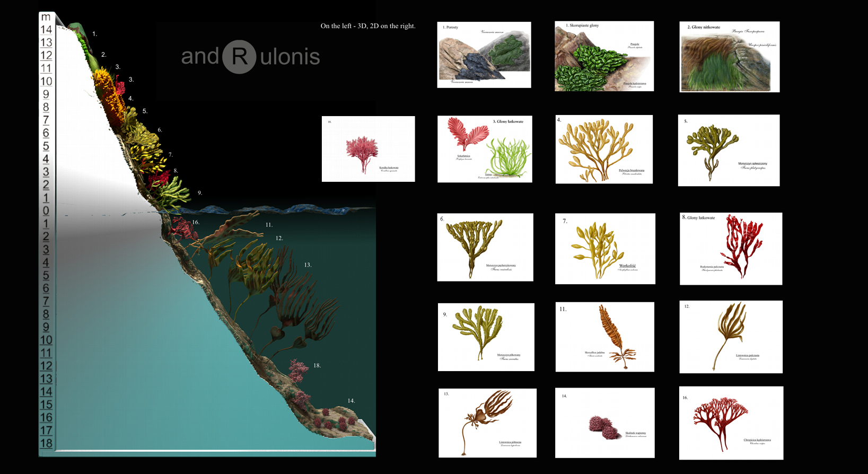The height and width of the screenshot is (474, 868).
Task: Click the 'm' unit label on the depth scale
Action: (x=46, y=17)
